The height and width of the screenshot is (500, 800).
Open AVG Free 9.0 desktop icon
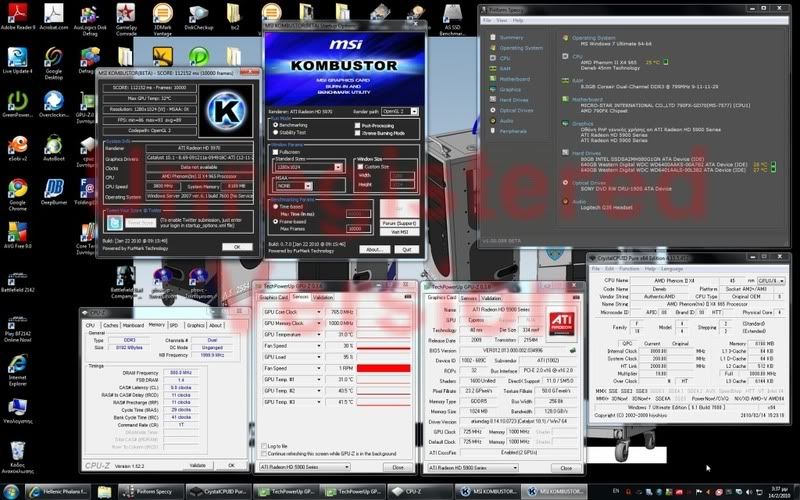click(x=17, y=236)
